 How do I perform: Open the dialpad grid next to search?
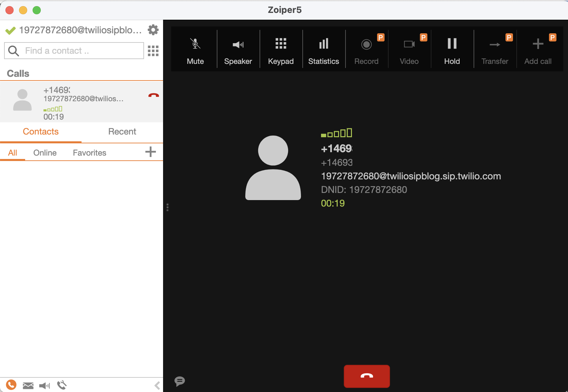coord(153,51)
